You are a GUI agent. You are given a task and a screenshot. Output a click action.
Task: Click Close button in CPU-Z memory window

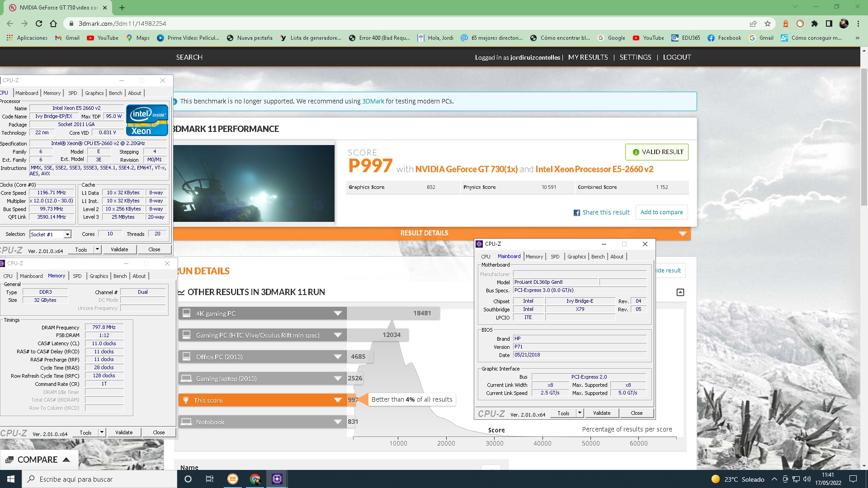tap(159, 432)
